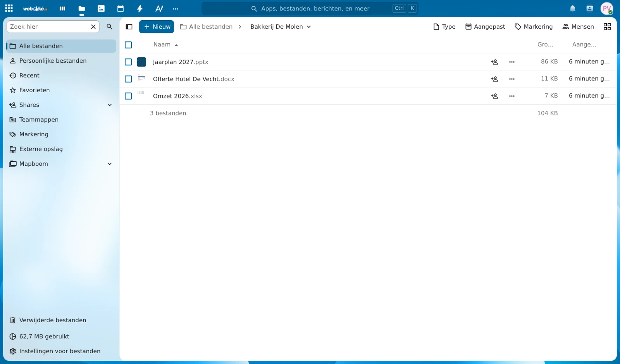The image size is (620, 364).
Task: Toggle the navigation sidebar icon
Action: (x=129, y=27)
